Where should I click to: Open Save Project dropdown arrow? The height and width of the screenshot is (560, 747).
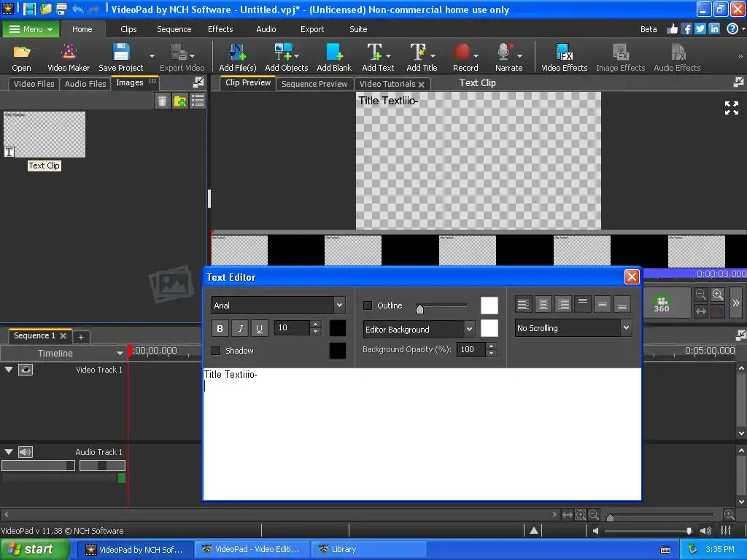(x=152, y=55)
